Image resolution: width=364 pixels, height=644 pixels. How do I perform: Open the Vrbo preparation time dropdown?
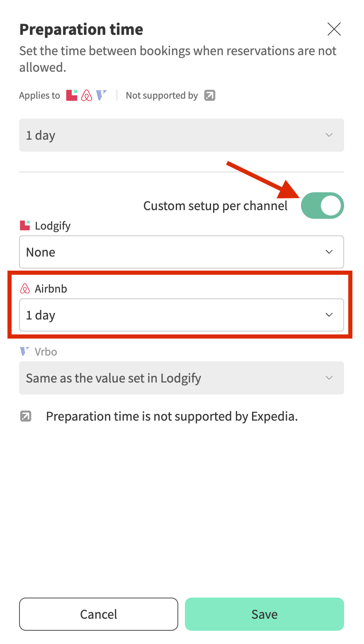[181, 378]
